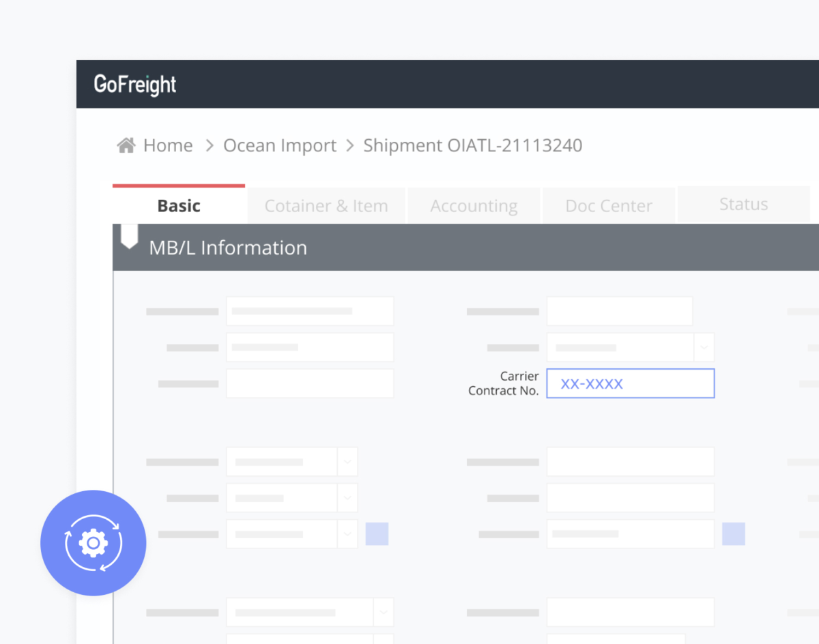
Task: Expand the dropdown directly above Carrier Contract No.
Action: [x=704, y=347]
